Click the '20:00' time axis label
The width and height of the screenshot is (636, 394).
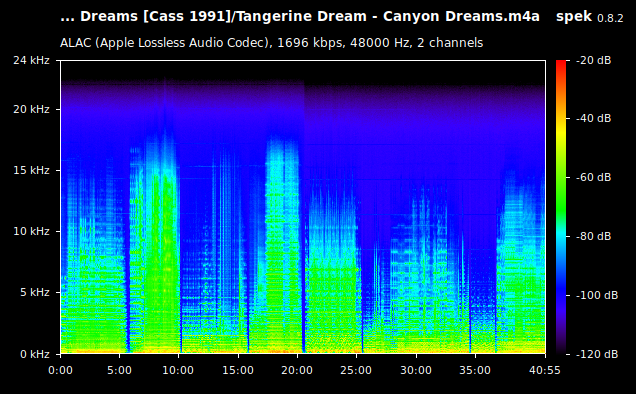click(297, 370)
